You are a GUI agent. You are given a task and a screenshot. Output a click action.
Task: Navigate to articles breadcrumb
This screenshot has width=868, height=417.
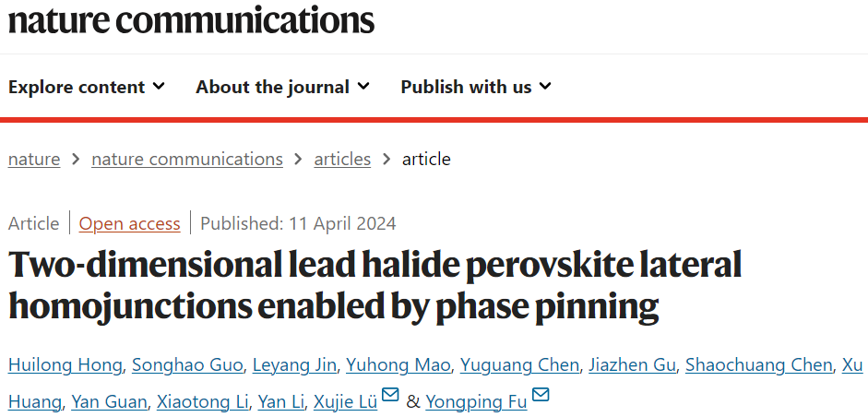coord(342,160)
